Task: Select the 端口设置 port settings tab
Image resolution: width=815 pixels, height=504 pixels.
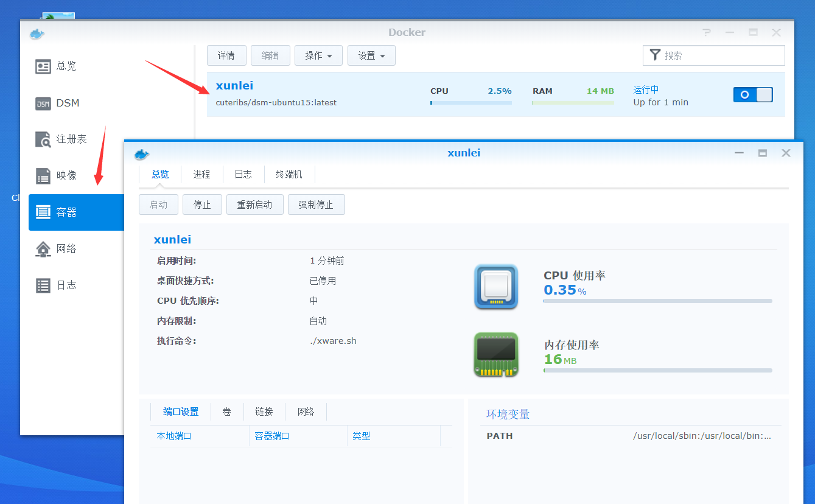Action: click(181, 412)
